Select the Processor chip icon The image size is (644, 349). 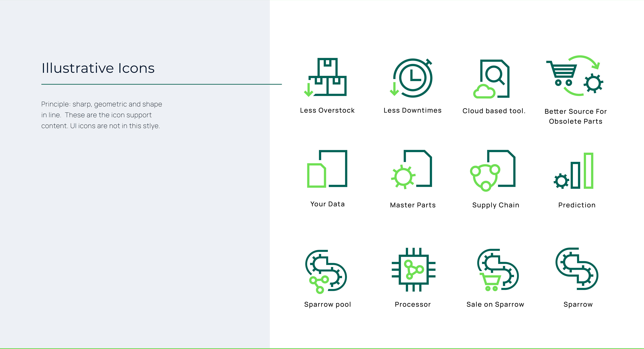(414, 270)
